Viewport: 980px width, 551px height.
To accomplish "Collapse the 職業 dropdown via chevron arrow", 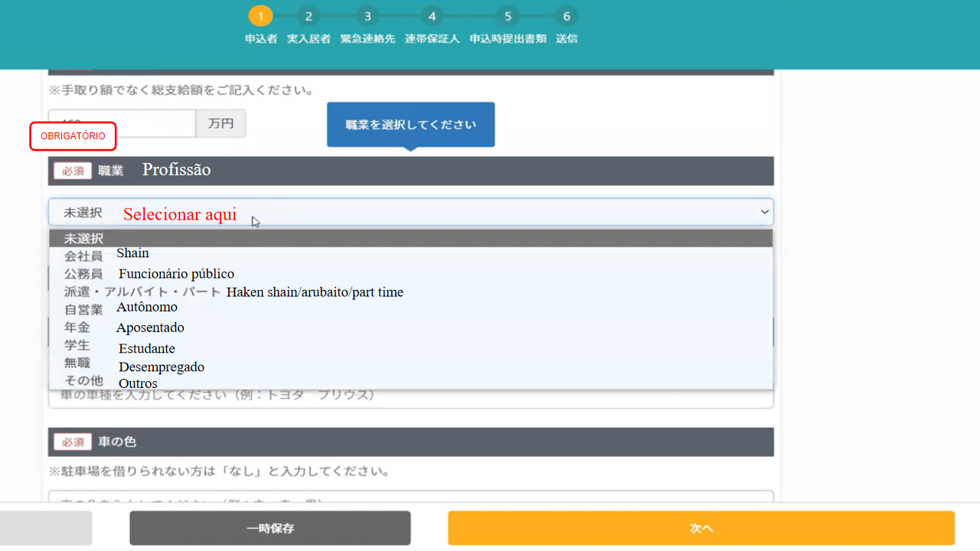I will [x=763, y=213].
